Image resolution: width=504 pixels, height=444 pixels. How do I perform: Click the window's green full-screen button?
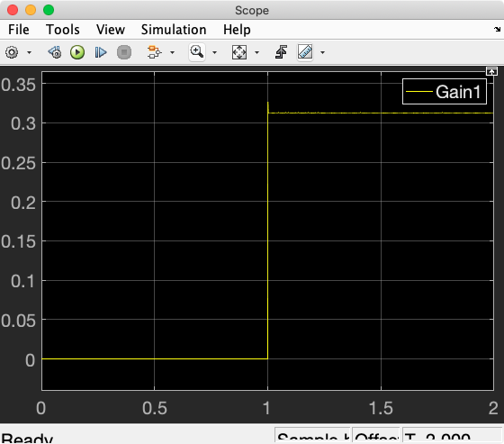(x=49, y=10)
